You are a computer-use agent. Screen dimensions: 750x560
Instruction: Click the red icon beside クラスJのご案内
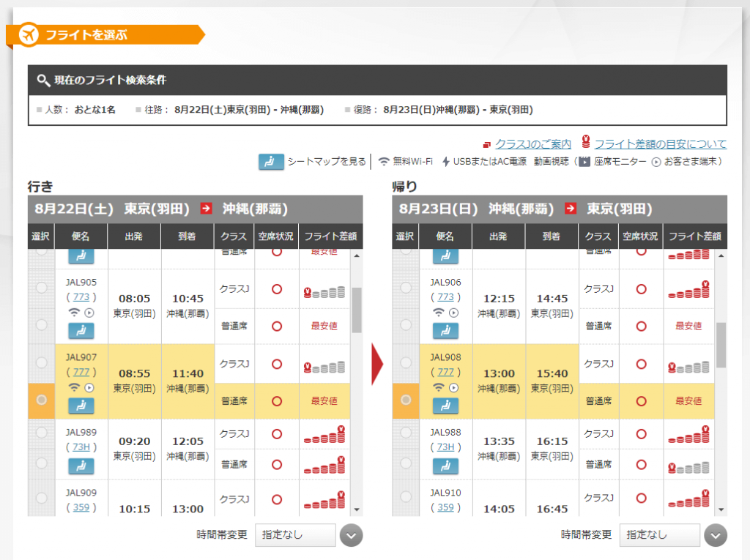point(487,144)
